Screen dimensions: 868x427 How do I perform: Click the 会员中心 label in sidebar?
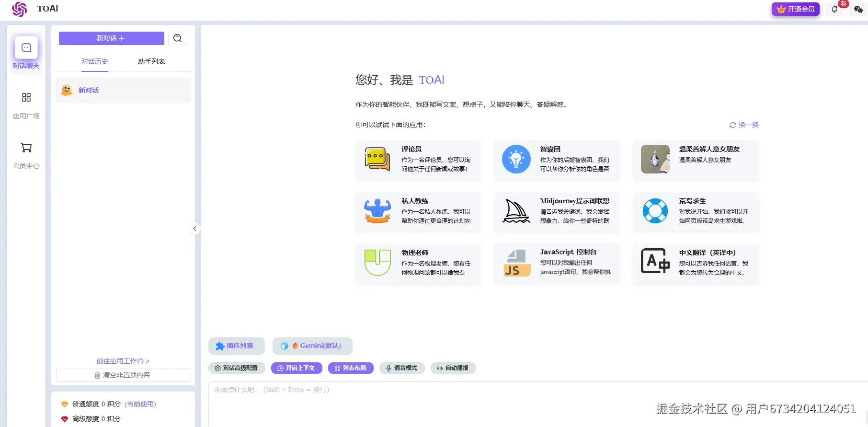pos(26,166)
